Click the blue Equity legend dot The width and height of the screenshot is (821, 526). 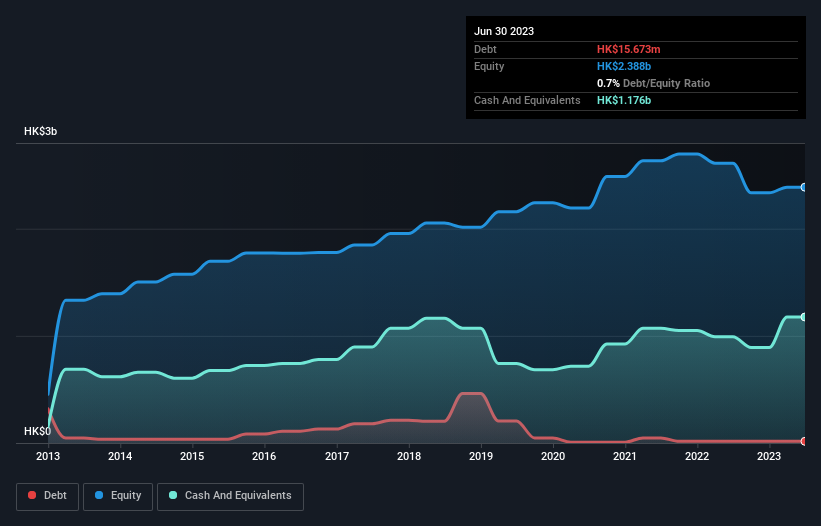coord(99,495)
